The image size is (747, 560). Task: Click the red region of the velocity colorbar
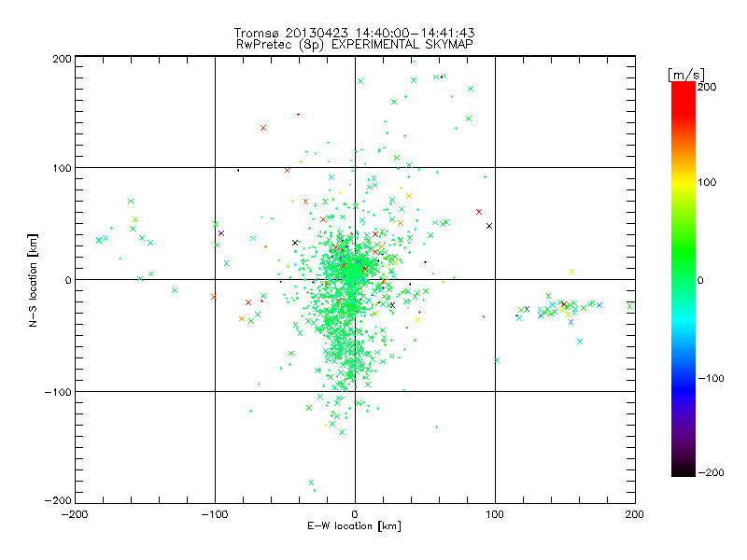[684, 98]
